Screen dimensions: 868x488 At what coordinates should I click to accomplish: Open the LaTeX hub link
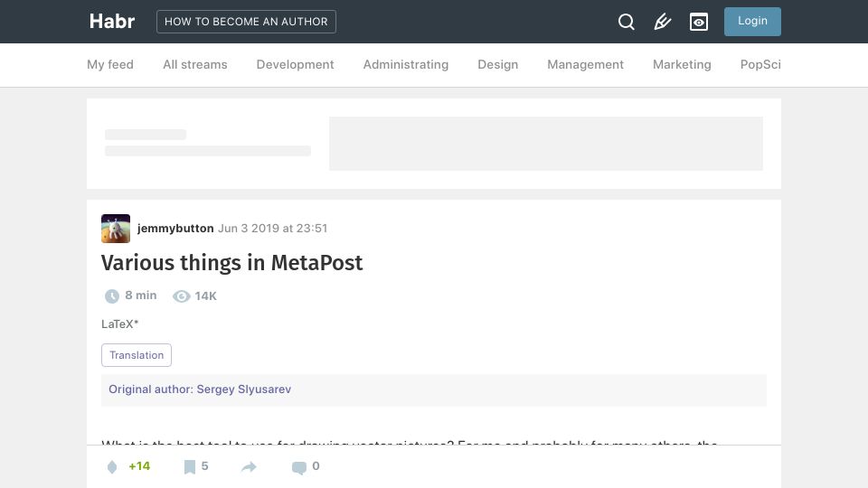click(119, 324)
